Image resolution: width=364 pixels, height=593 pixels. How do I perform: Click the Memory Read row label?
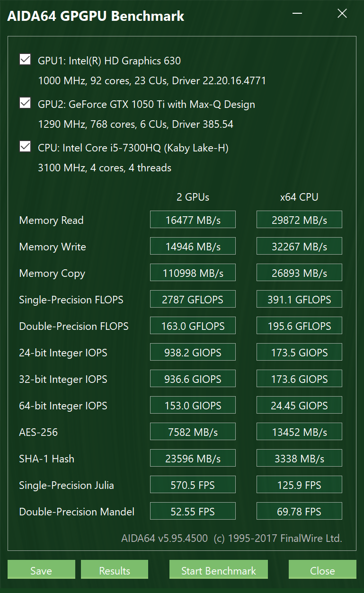pos(51,220)
